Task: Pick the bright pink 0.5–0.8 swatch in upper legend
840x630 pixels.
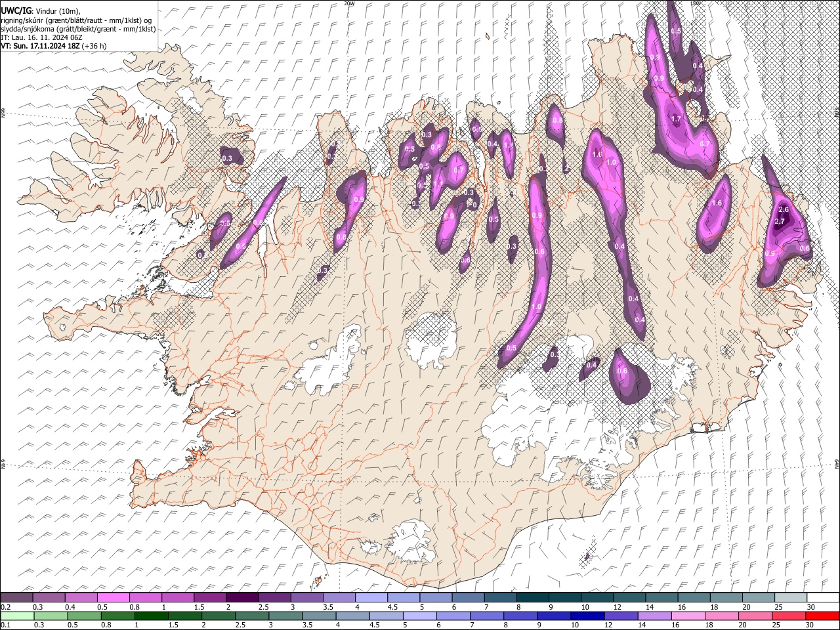Action: [113, 598]
